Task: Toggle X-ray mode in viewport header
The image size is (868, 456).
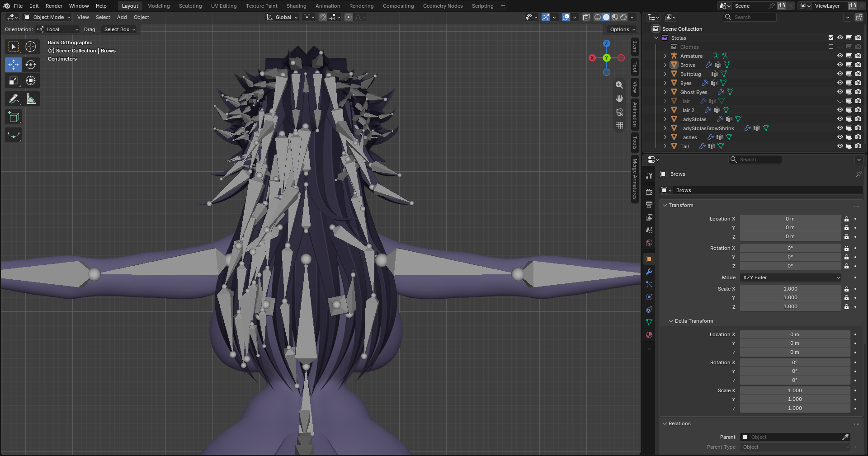Action: 586,17
